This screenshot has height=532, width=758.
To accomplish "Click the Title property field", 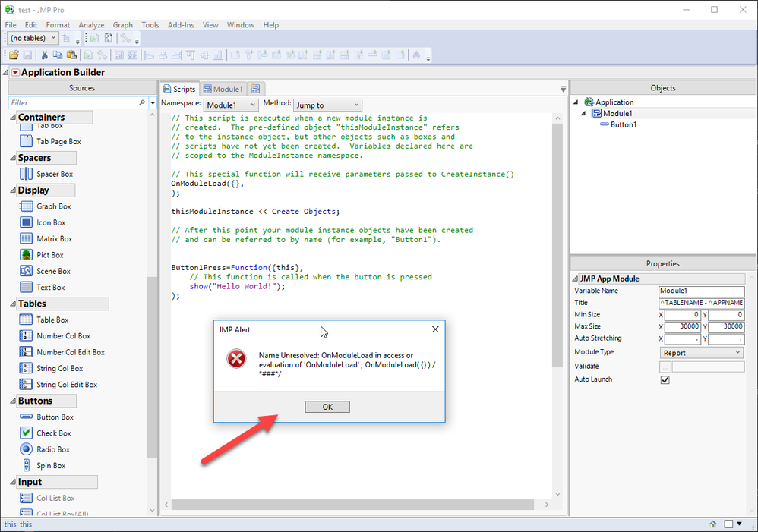I will pos(702,303).
